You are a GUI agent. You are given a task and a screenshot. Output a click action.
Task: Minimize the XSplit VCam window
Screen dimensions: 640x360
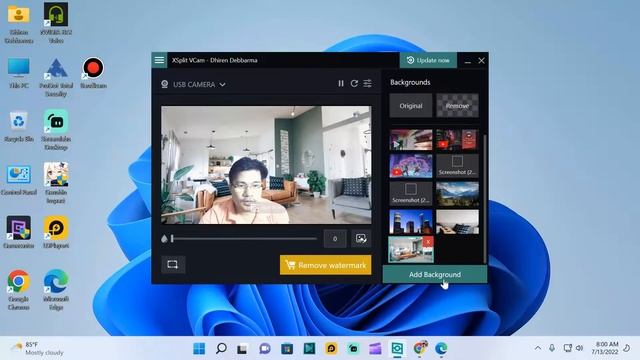(468, 60)
